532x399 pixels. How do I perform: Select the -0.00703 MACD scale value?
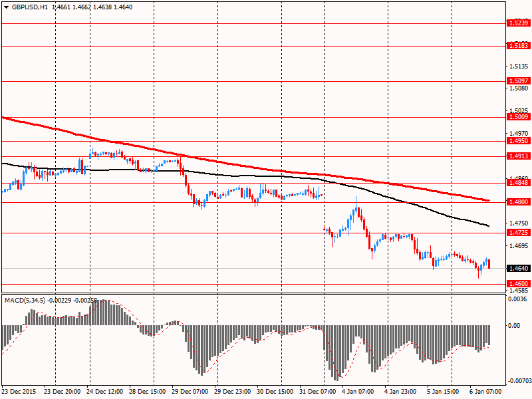[x=519, y=381]
